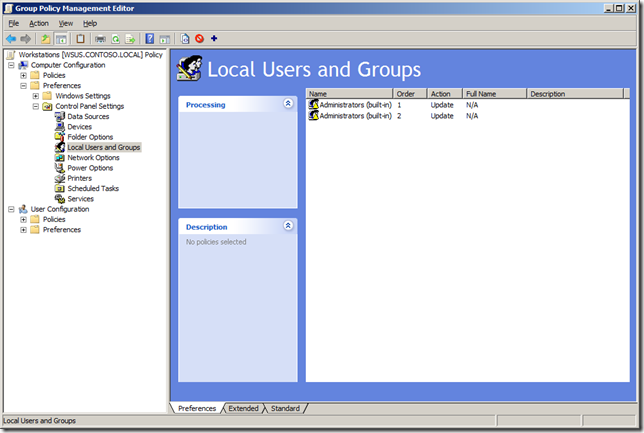This screenshot has width=644, height=433.
Task: Select Network Options in the tree
Action: tap(93, 157)
